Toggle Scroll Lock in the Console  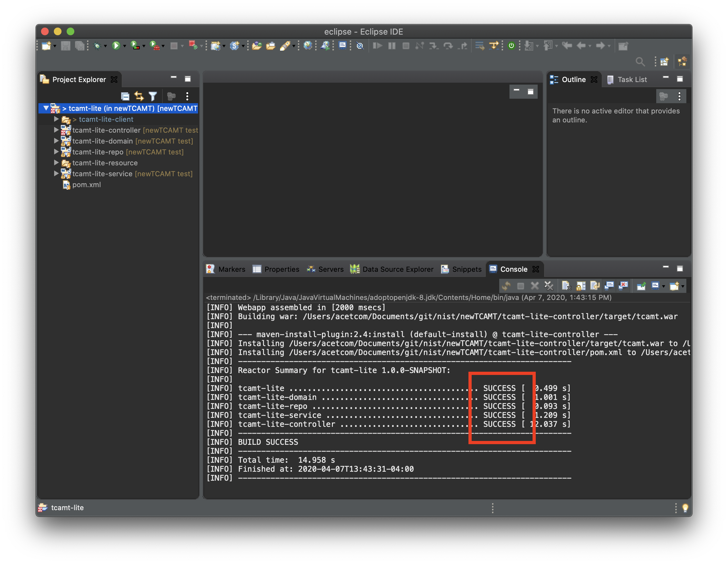(581, 286)
